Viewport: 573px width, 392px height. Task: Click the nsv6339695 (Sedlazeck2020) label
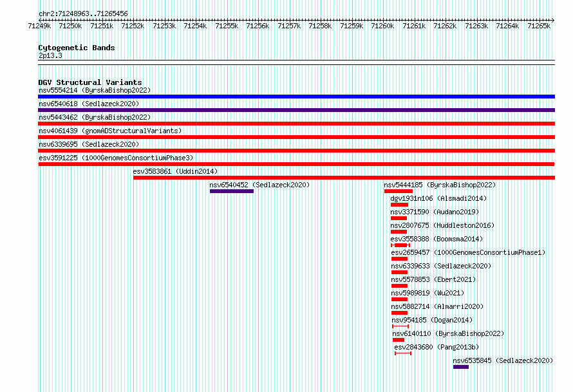(x=89, y=144)
